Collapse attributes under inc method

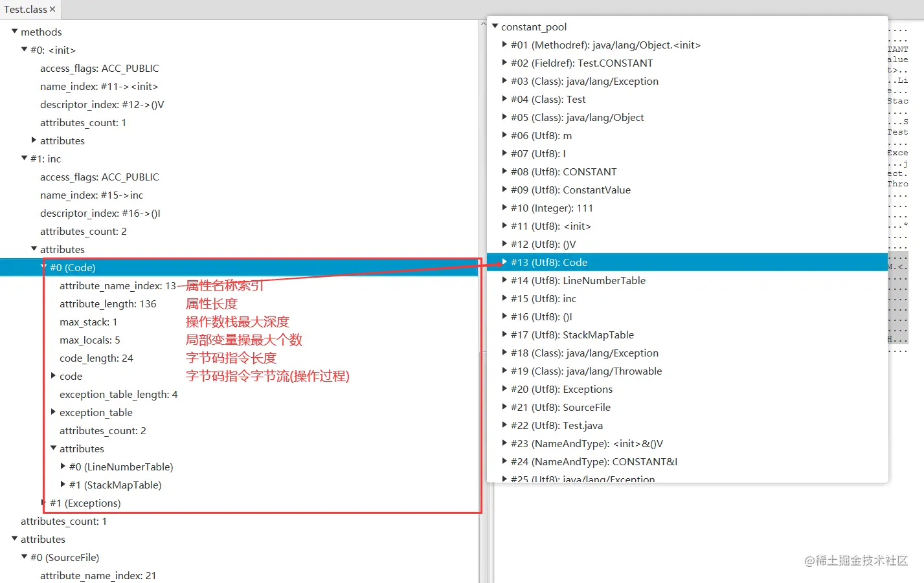34,248
